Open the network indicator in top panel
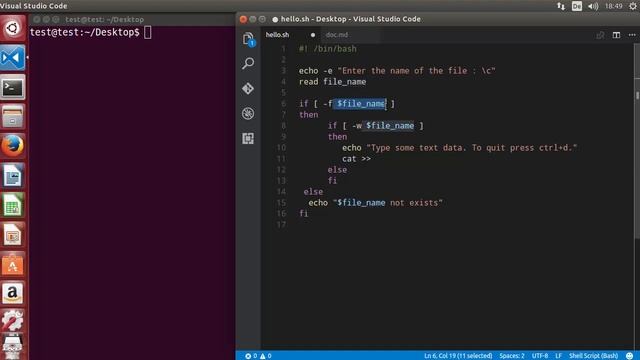The image size is (640, 360). pyautogui.click(x=561, y=6)
